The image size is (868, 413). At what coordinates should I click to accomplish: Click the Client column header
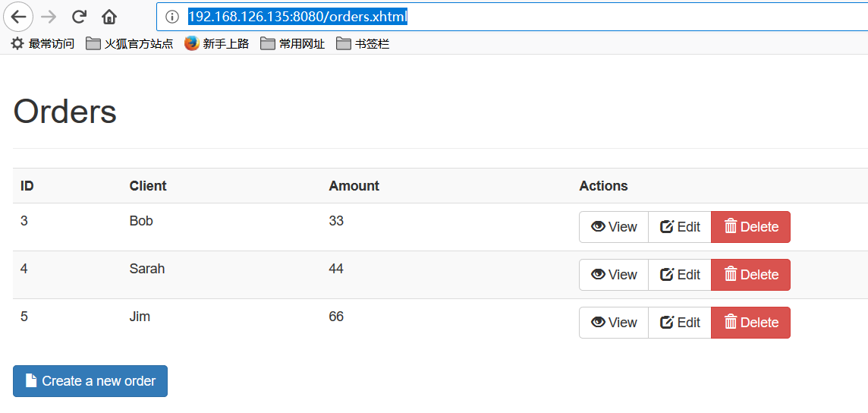pyautogui.click(x=148, y=186)
